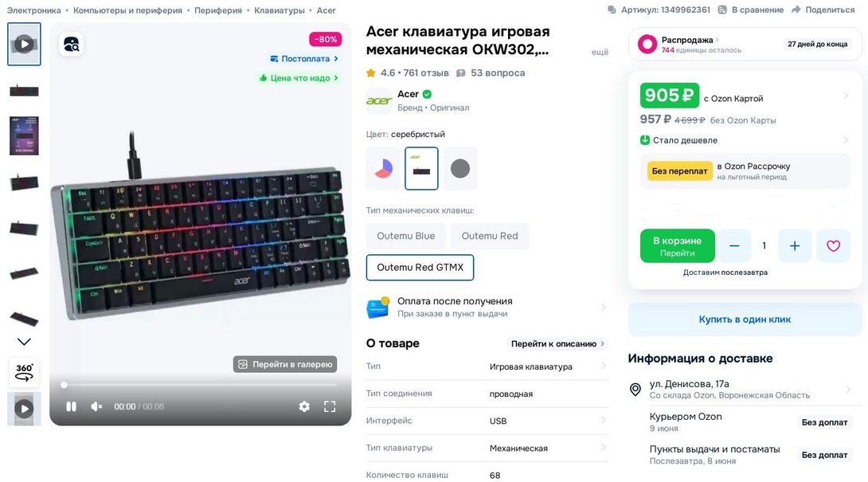Add product to favorites heart
This screenshot has height=482, width=868.
833,245
